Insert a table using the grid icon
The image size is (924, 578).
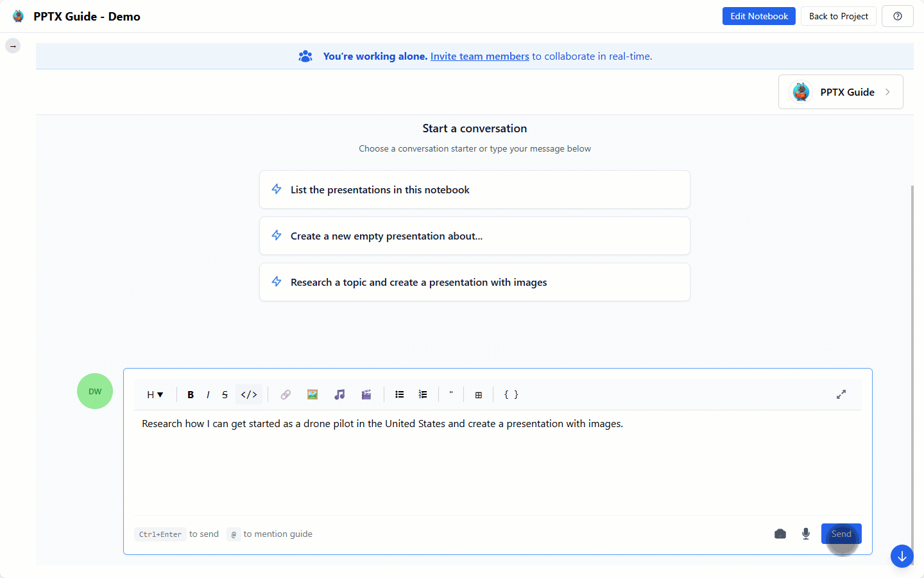479,395
